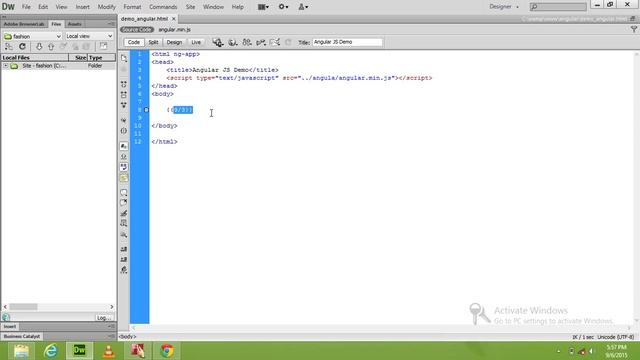
Task: Click the Select Parent Tag icon
Action: [124, 120]
